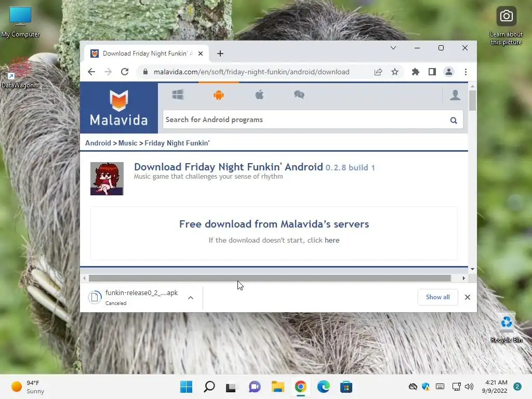Click the scroll left arrow
The height and width of the screenshot is (399, 532).
point(84,278)
